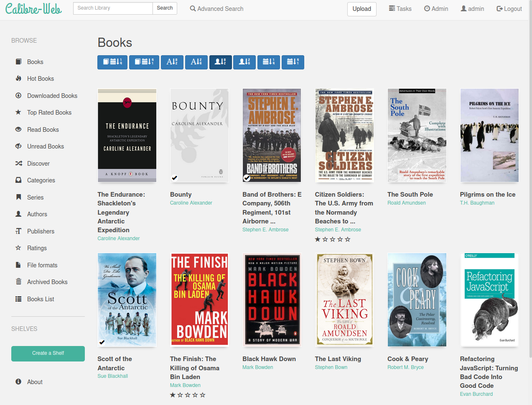This screenshot has height=405, width=532.
Task: Open the Admin settings page
Action: coord(436,9)
